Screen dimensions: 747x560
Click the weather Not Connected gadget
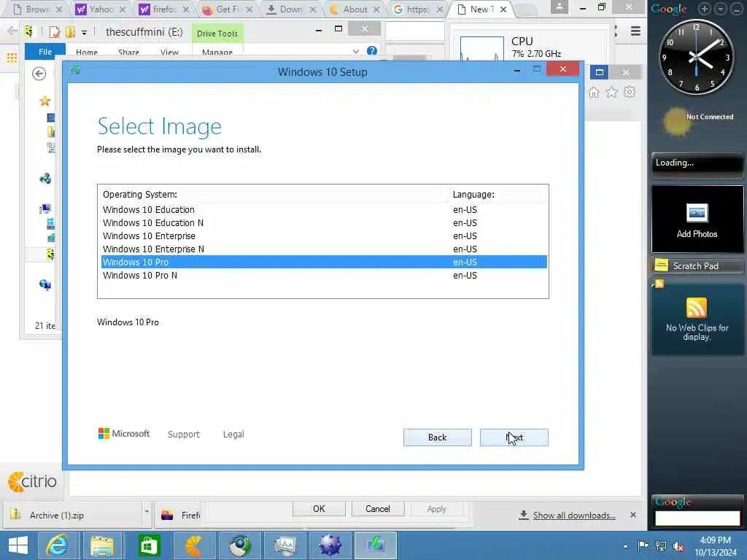click(697, 120)
